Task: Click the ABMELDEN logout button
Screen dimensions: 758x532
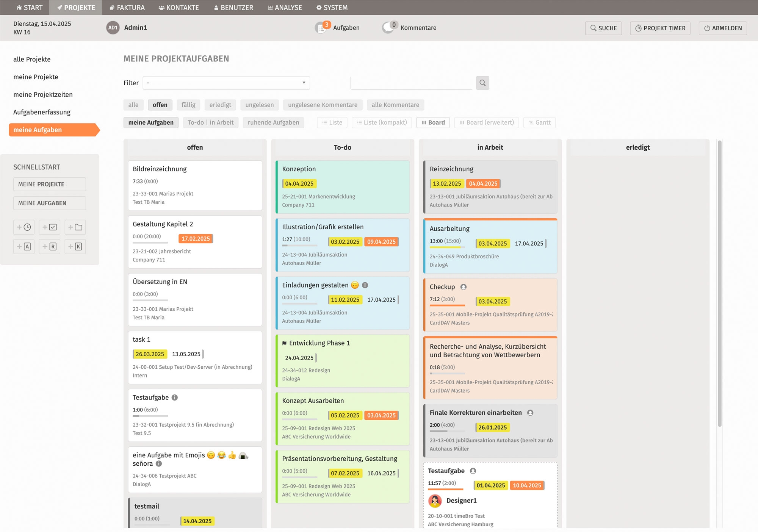Action: coord(723,28)
